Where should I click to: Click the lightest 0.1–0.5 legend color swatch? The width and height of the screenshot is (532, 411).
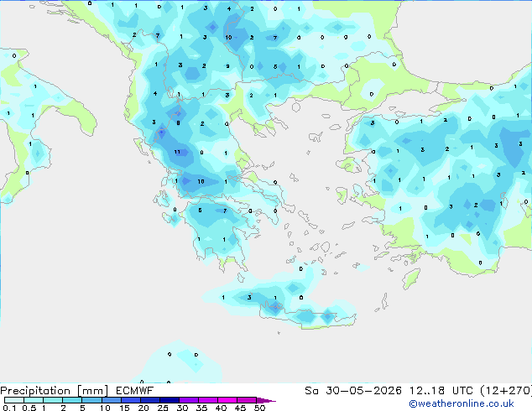[14, 400]
